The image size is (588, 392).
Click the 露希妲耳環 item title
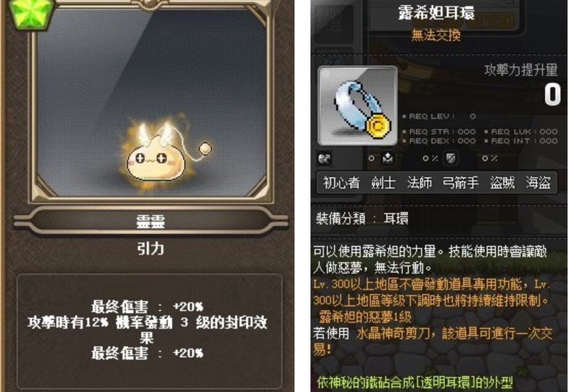(436, 13)
